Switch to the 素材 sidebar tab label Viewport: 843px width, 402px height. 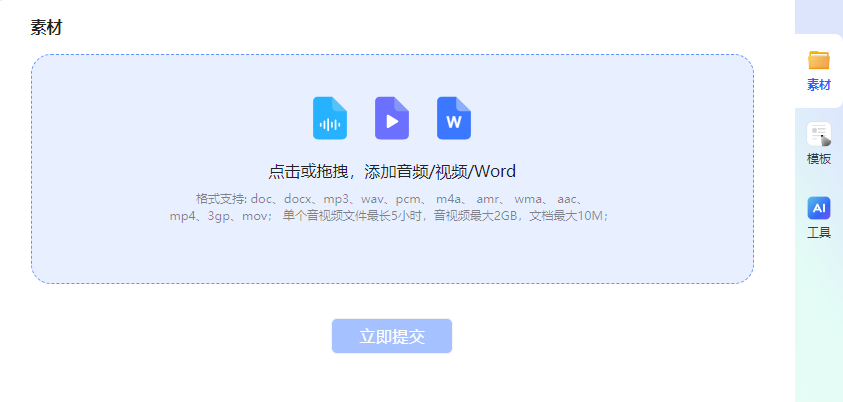[x=819, y=85]
